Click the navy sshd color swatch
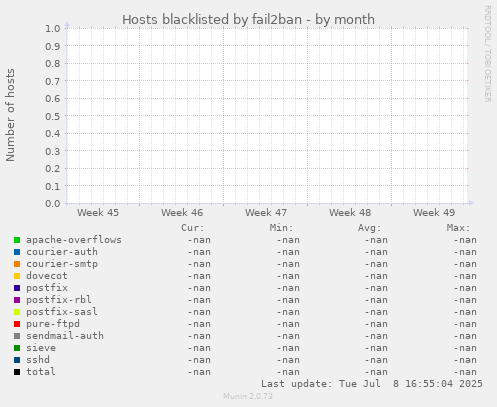The height and width of the screenshot is (407, 497). pos(17,360)
